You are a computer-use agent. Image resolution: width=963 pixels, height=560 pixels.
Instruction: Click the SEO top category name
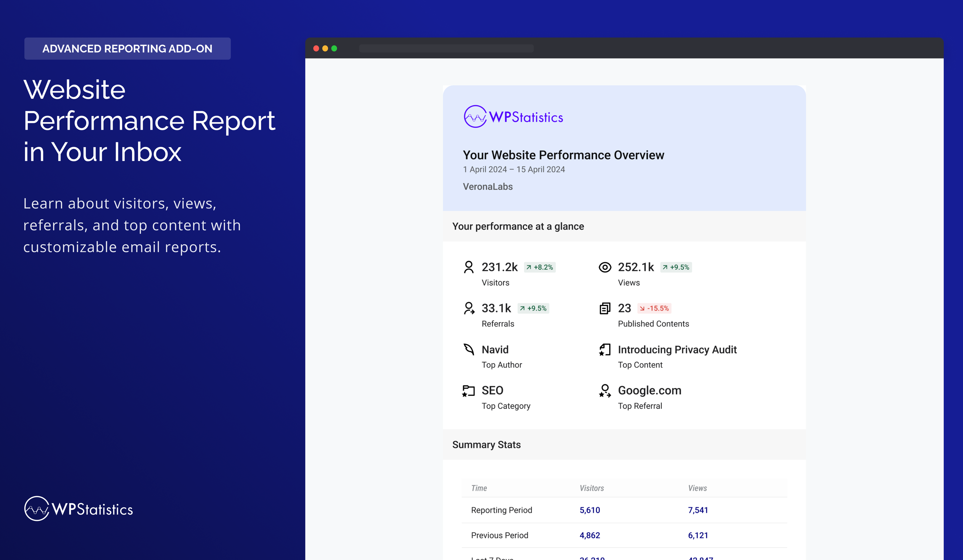coord(492,390)
